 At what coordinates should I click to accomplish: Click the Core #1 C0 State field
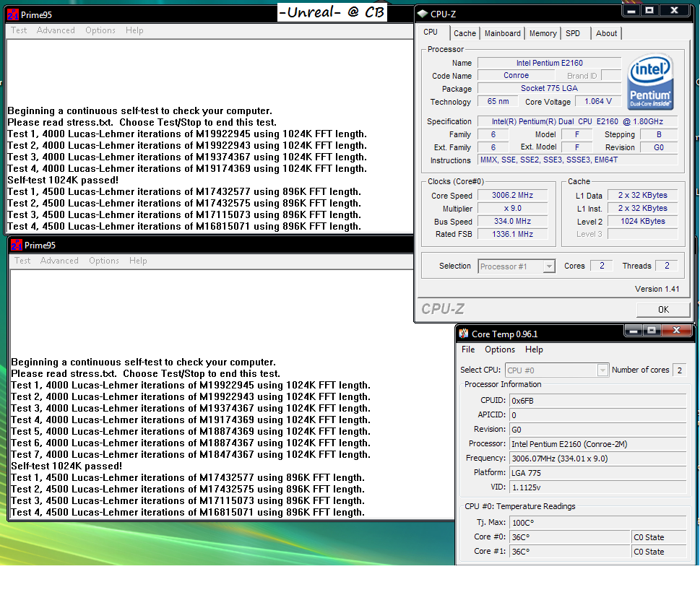659,552
